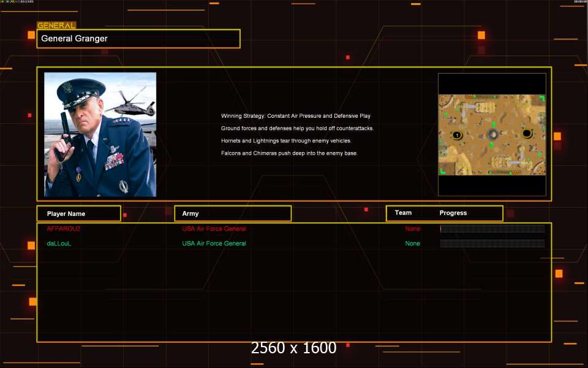Click the General Granger name field
The height and width of the screenshot is (368, 588).
click(x=138, y=39)
